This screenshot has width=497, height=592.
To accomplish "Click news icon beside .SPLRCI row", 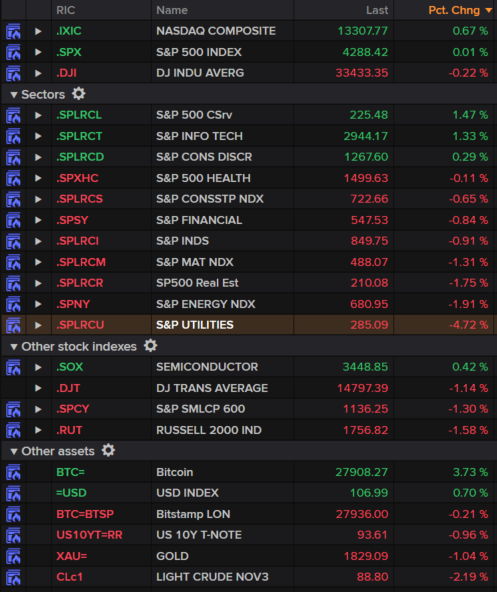I will click(x=13, y=241).
